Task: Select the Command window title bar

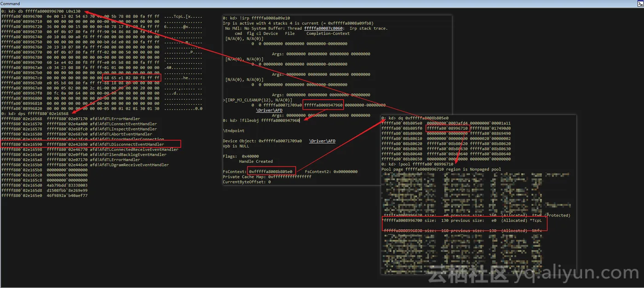Action: [x=322, y=4]
